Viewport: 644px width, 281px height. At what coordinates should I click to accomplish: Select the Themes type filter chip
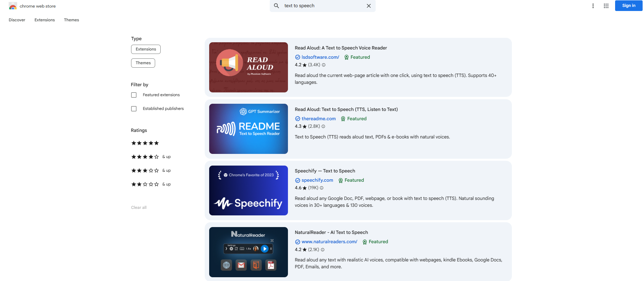click(143, 63)
